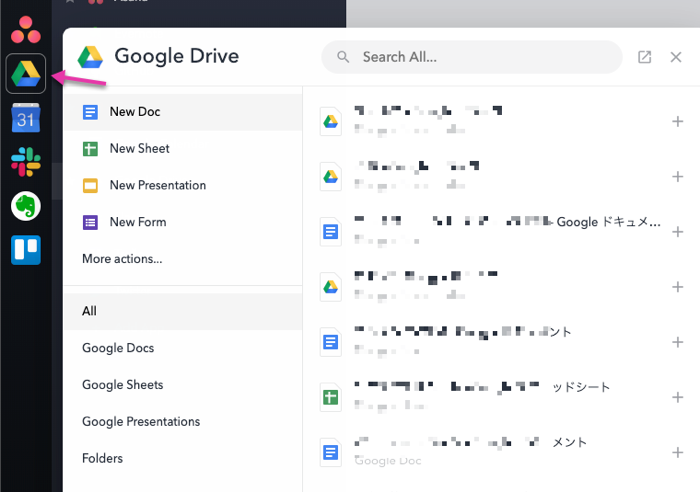Add the メント document with plus
The height and width of the screenshot is (492, 700).
click(x=677, y=453)
